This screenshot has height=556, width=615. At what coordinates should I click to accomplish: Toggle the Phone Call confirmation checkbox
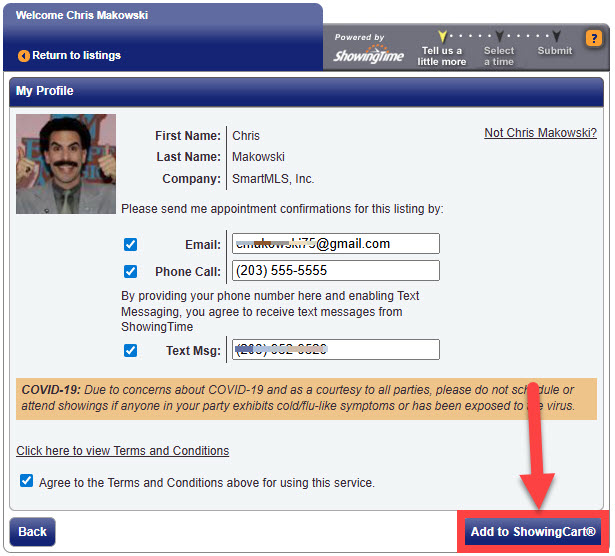coord(130,271)
